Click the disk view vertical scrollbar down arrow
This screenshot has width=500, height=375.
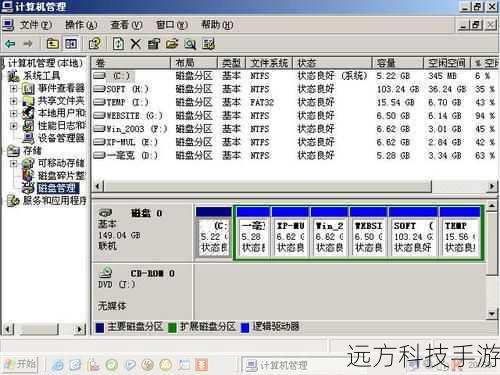pos(492,313)
